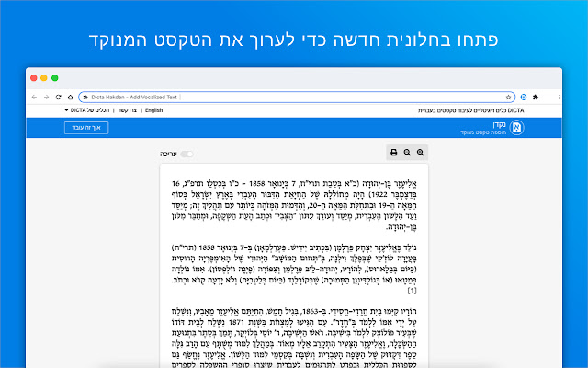Click the נקדן title in the blue header
This screenshot has height=368, width=588.
tap(500, 125)
